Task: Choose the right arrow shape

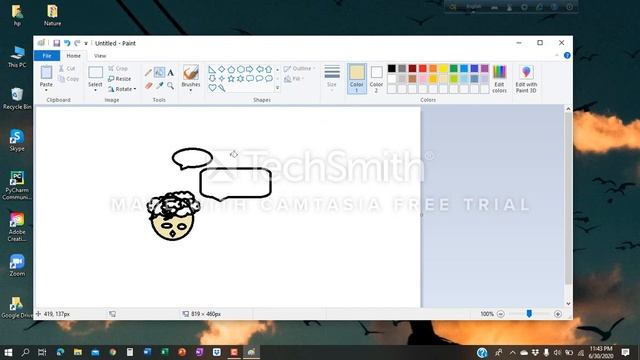Action: [250, 69]
